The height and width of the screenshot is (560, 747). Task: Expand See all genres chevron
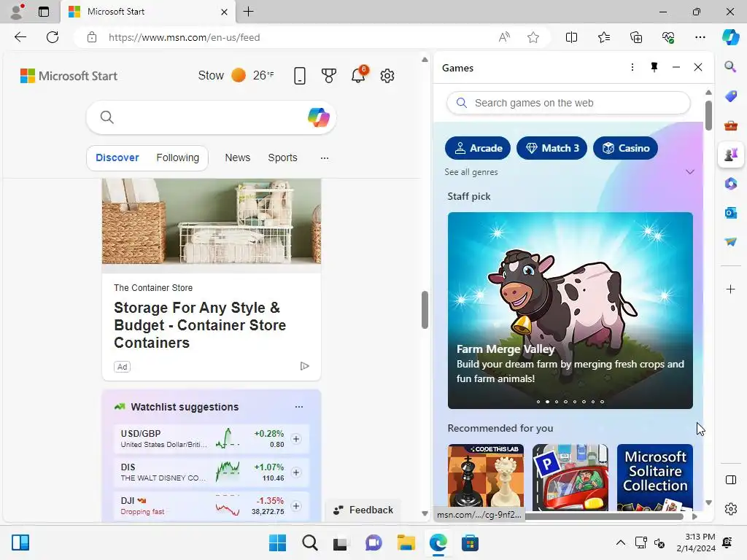click(x=690, y=172)
